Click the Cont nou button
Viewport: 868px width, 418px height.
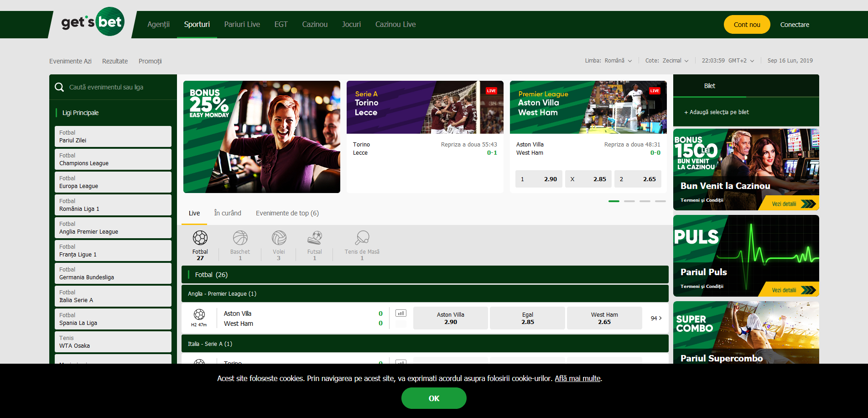pos(747,25)
